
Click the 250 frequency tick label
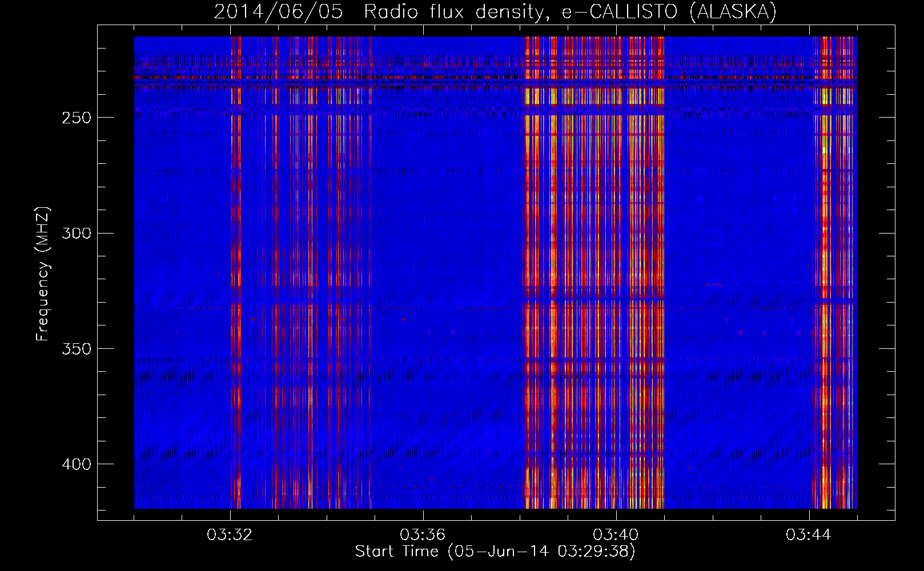(77, 118)
